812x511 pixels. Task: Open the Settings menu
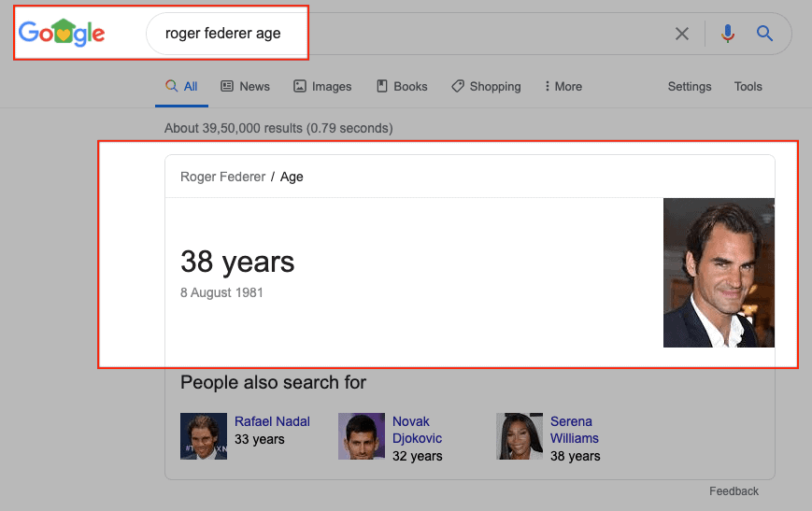[x=690, y=86]
